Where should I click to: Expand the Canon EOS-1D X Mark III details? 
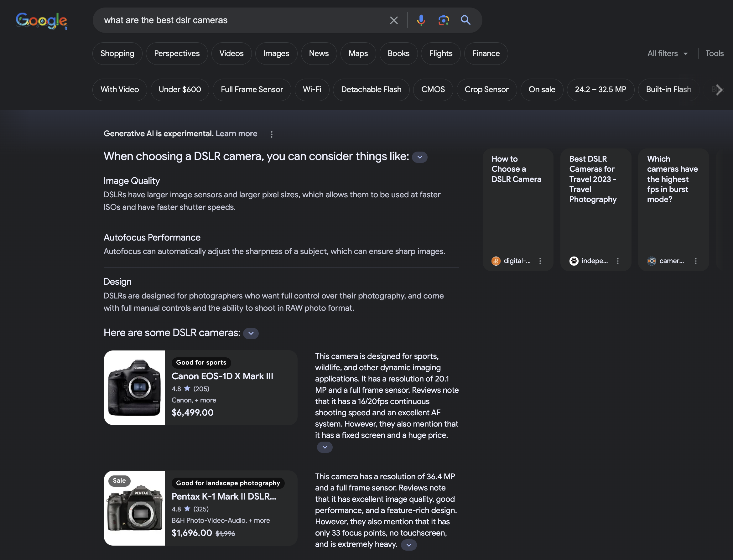(x=324, y=447)
